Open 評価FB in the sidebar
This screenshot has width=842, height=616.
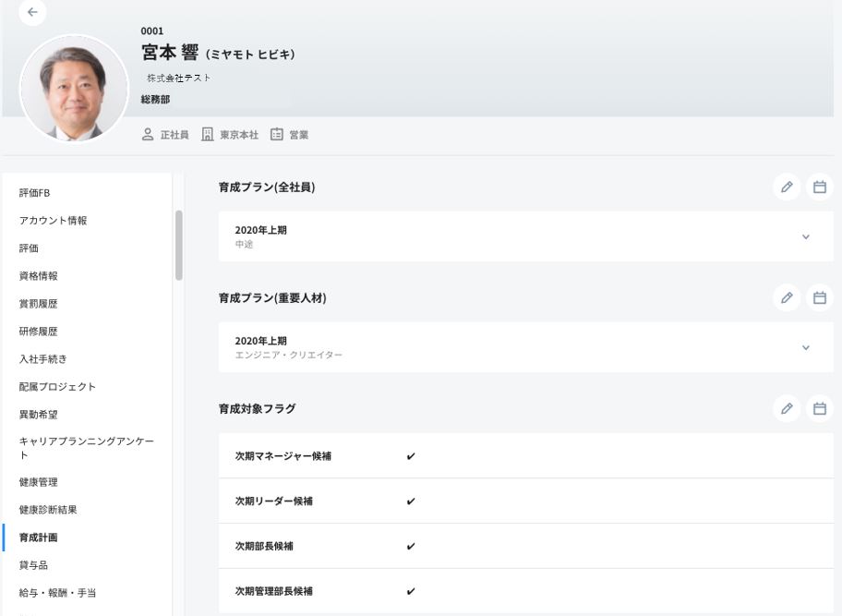point(35,193)
